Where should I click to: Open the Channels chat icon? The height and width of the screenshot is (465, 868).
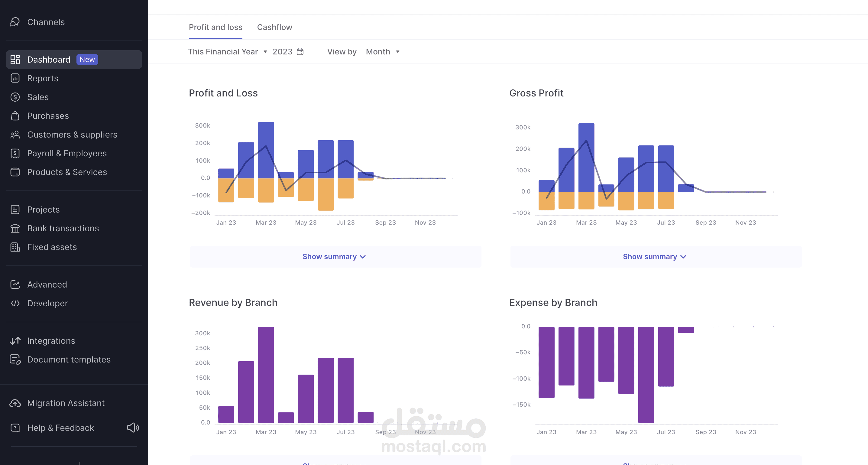tap(15, 22)
